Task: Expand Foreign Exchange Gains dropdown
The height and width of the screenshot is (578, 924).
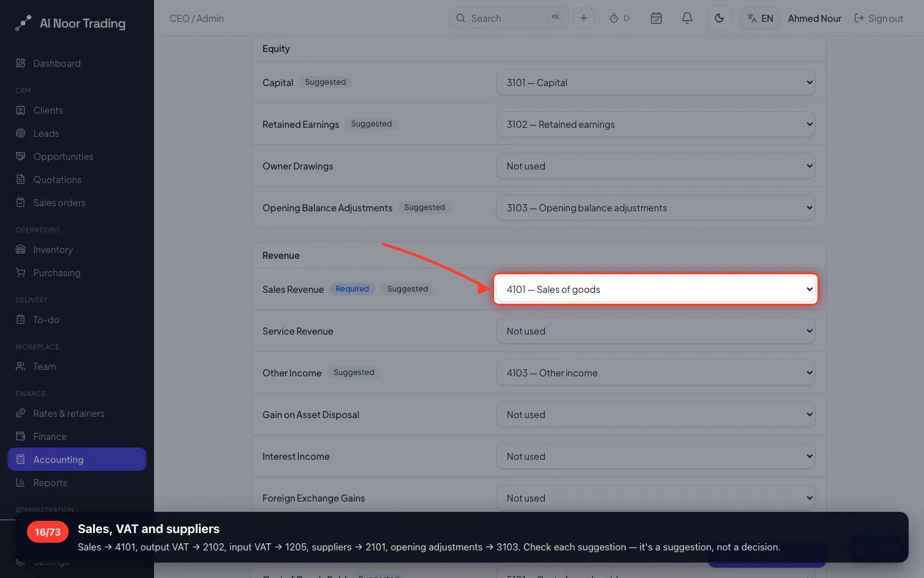Action: [x=656, y=498]
